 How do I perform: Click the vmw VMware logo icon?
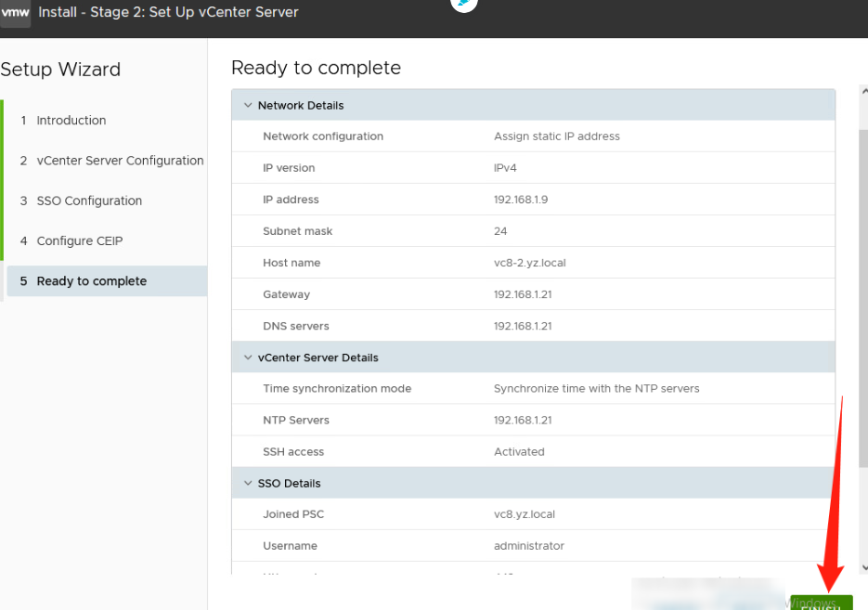(16, 12)
